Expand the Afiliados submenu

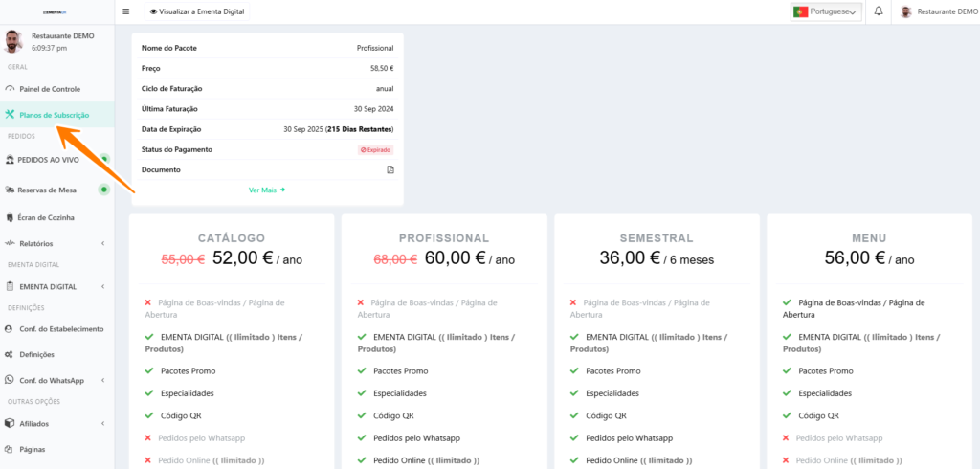[102, 423]
